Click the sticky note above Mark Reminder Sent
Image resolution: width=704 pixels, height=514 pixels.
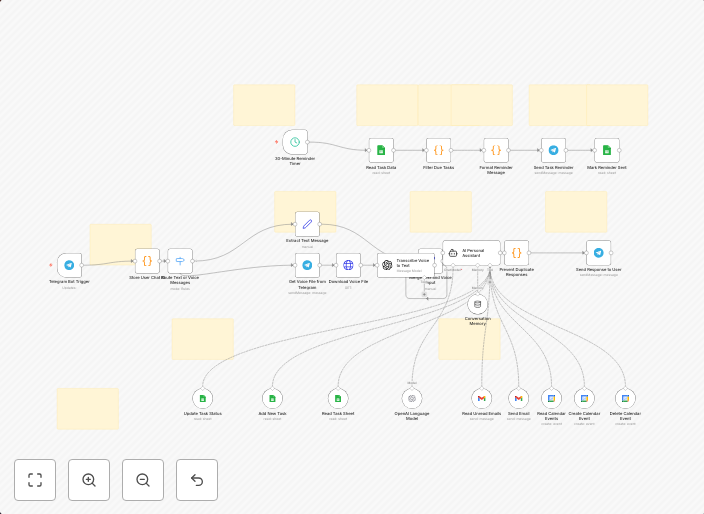(617, 104)
